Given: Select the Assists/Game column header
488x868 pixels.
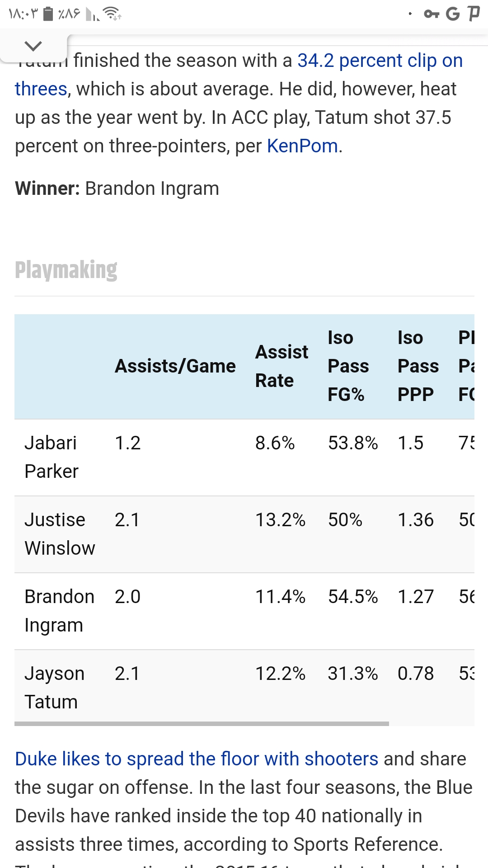Looking at the screenshot, I should 175,366.
